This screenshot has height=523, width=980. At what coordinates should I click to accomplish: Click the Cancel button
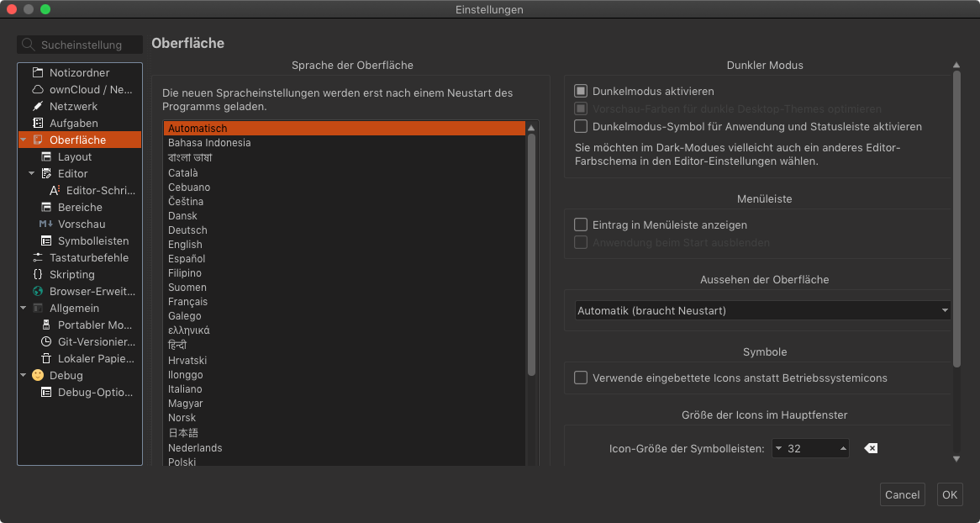903,495
